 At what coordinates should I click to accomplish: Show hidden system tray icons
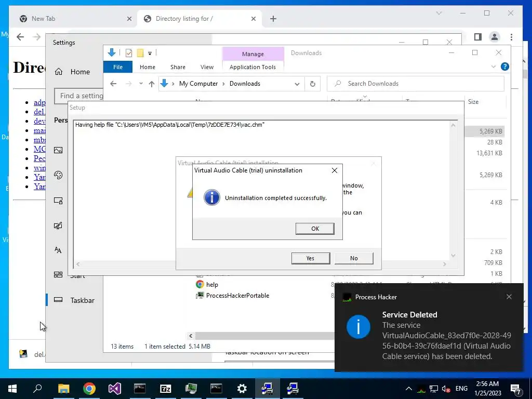[x=409, y=389]
